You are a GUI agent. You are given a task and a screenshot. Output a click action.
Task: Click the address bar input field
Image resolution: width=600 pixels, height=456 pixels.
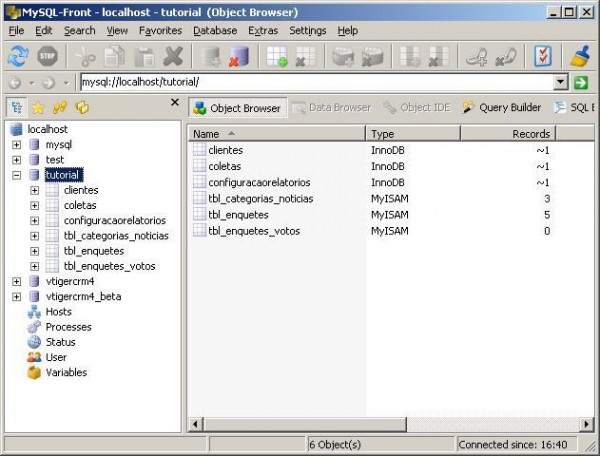[x=317, y=82]
